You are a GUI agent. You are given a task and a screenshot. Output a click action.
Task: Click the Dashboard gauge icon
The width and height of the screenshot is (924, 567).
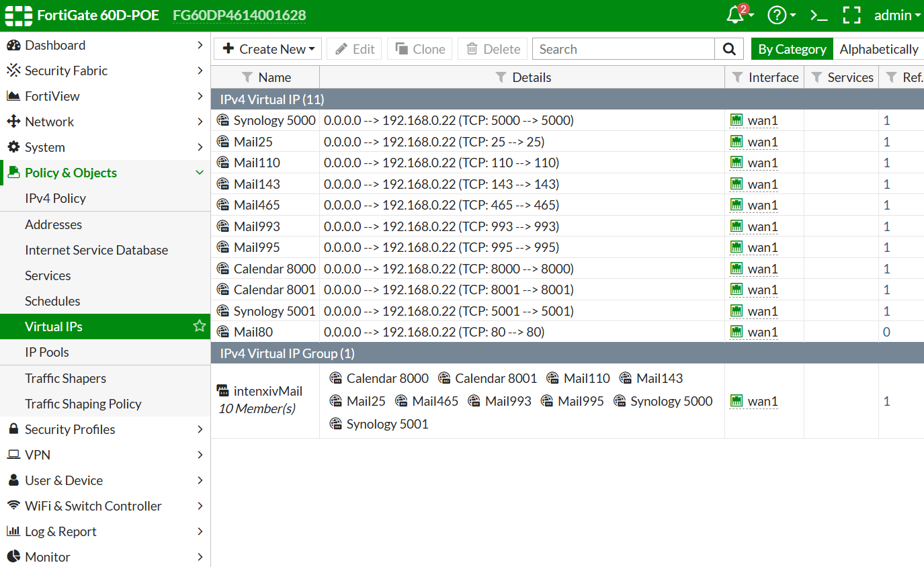[x=13, y=45]
